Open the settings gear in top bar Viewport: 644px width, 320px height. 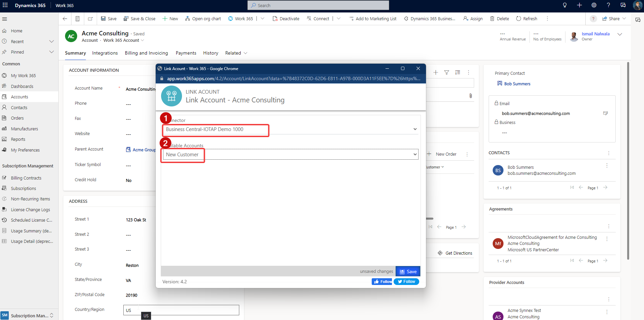[594, 5]
